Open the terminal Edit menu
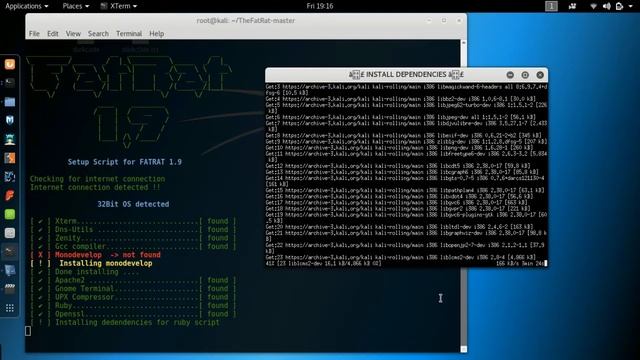The width and height of the screenshot is (640, 360). [x=53, y=33]
